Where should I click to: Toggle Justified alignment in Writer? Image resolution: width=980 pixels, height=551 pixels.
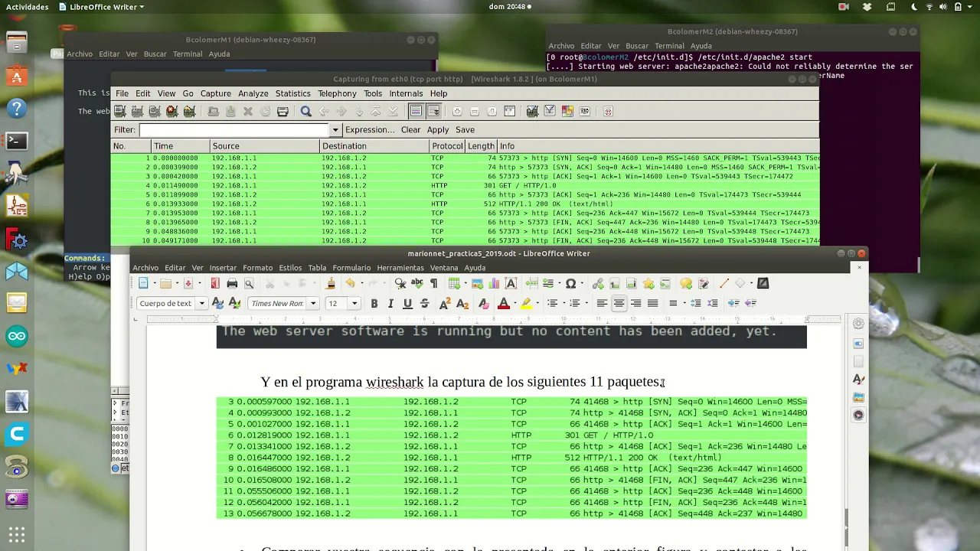[x=652, y=303]
